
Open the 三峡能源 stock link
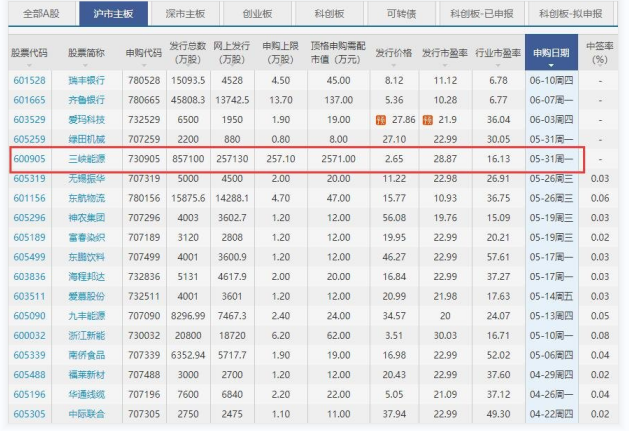(x=87, y=159)
